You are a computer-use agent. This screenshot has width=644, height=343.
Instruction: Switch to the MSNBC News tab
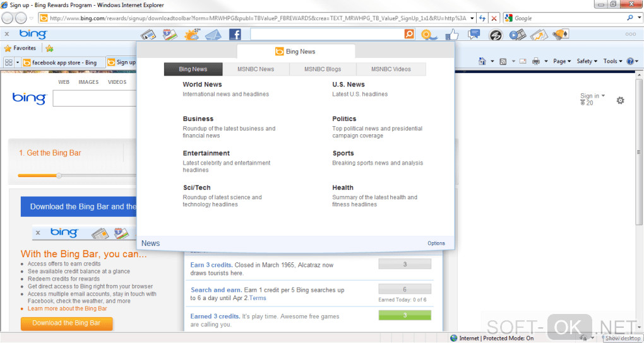[256, 69]
